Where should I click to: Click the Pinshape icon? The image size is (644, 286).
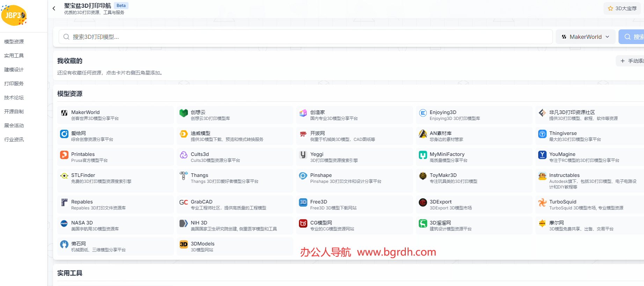click(303, 176)
